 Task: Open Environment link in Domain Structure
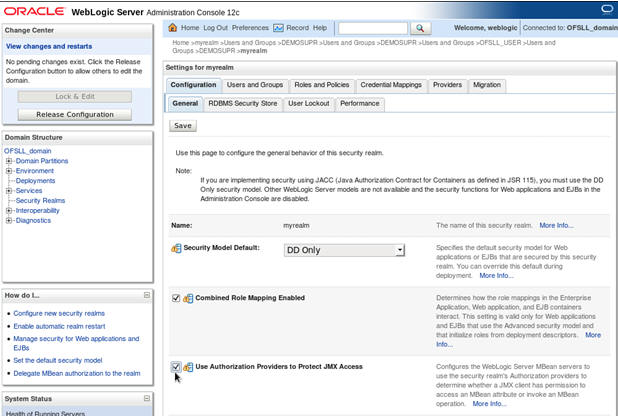[x=35, y=171]
